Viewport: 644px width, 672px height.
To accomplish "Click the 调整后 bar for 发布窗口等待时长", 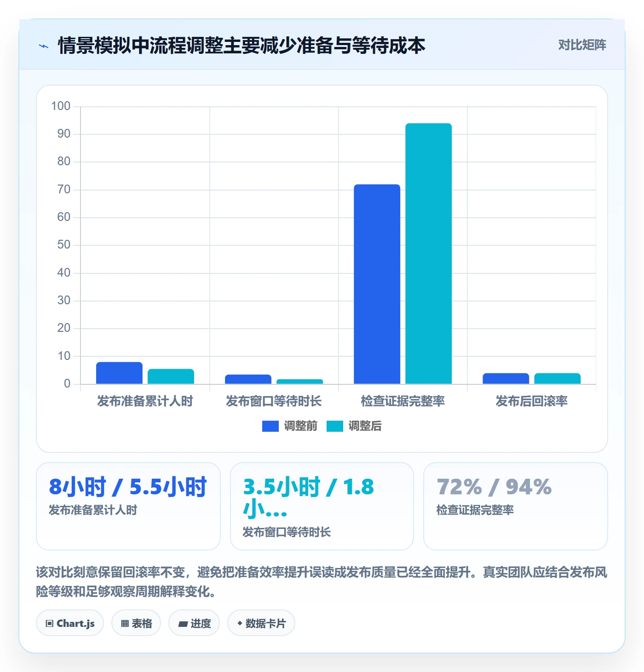I will [x=299, y=382].
